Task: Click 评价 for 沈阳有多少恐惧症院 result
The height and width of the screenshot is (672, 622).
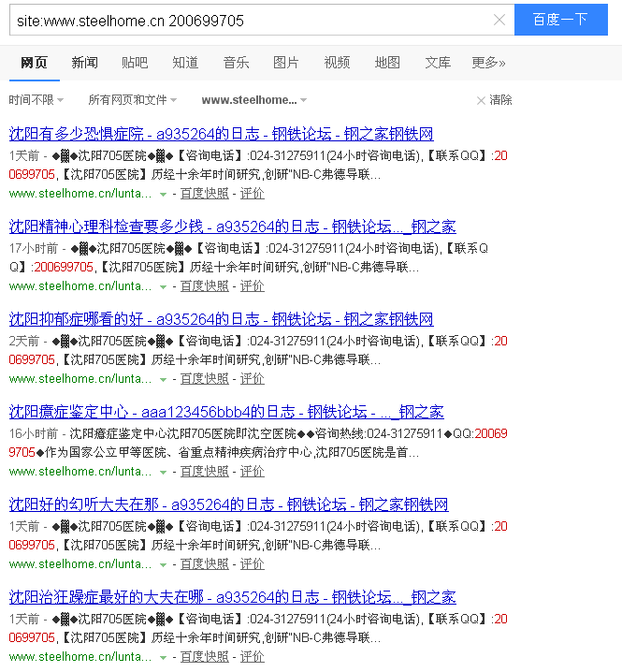Action: [252, 194]
